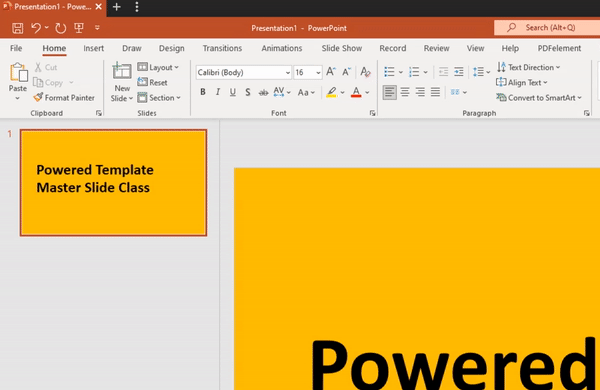The height and width of the screenshot is (390, 600).
Task: Apply numbered list formatting
Action: point(414,72)
